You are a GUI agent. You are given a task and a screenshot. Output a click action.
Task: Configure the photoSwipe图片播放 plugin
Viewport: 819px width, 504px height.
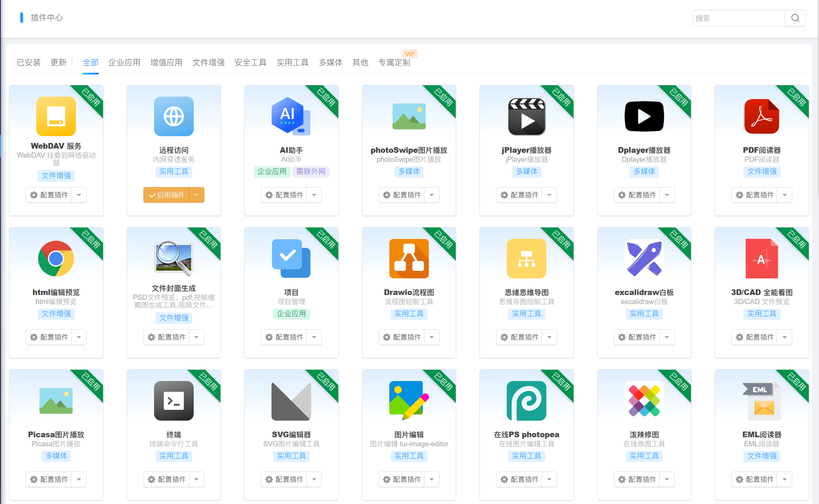click(401, 195)
